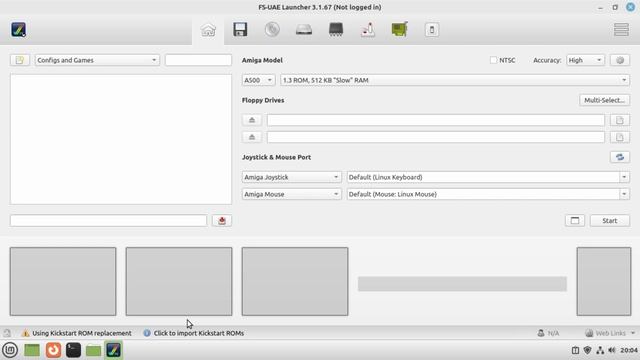Open the Floppy Drives tab
The height and width of the screenshot is (360, 640).
tap(240, 29)
